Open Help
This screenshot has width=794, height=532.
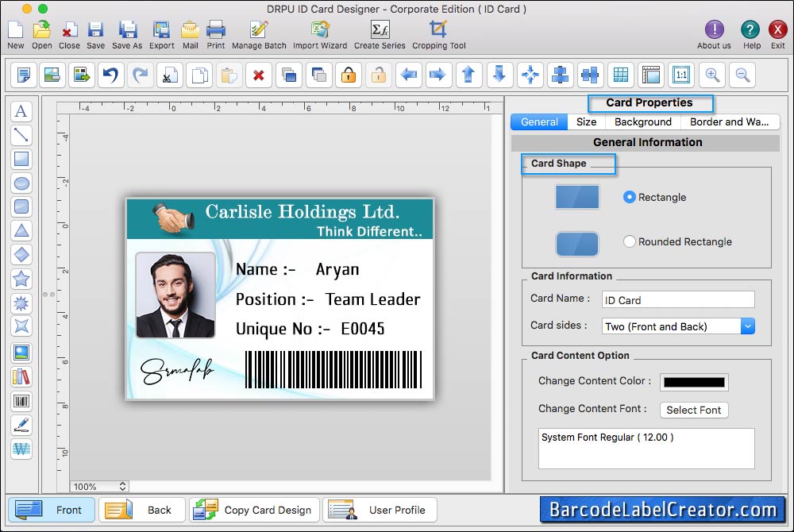(751, 34)
